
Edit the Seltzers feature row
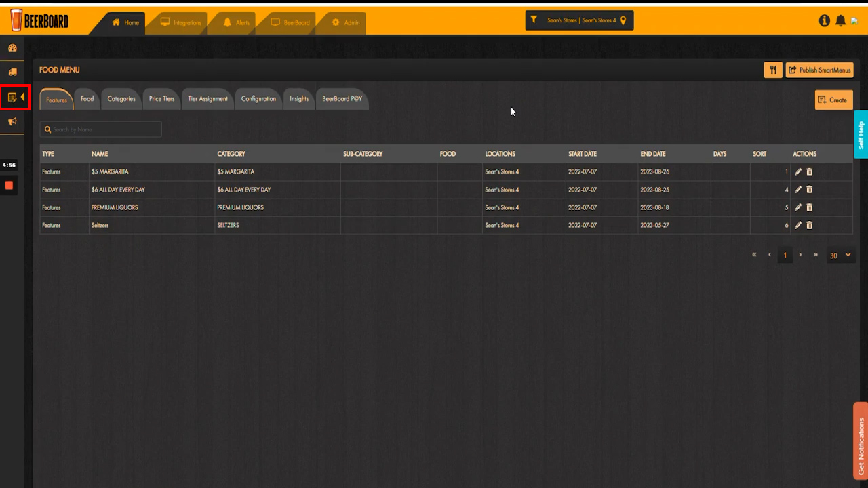point(798,225)
